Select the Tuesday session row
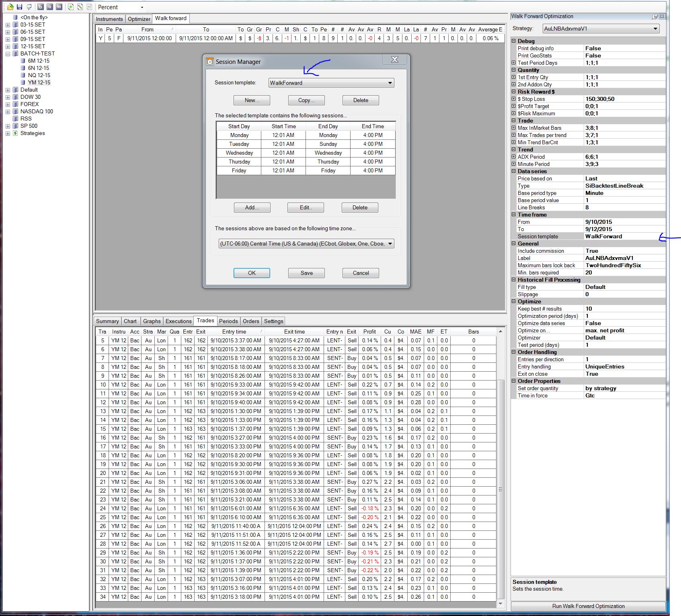Screen dimensions: 681x616 (x=306, y=144)
